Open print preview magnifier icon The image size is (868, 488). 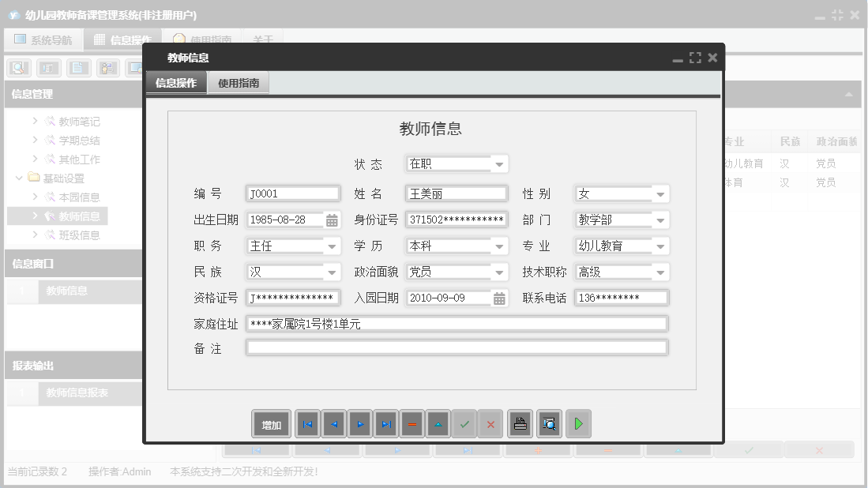[549, 425]
